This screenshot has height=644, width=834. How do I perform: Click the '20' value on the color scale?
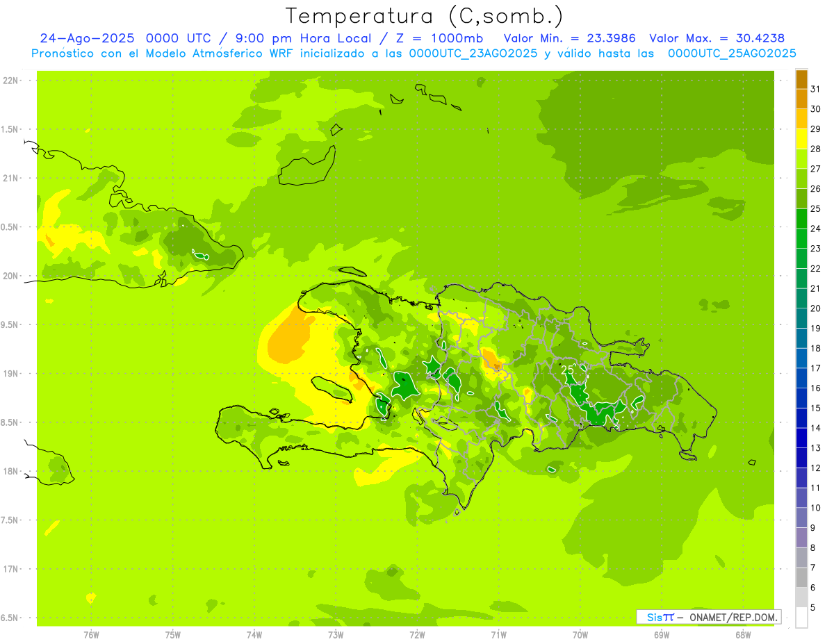(x=815, y=308)
